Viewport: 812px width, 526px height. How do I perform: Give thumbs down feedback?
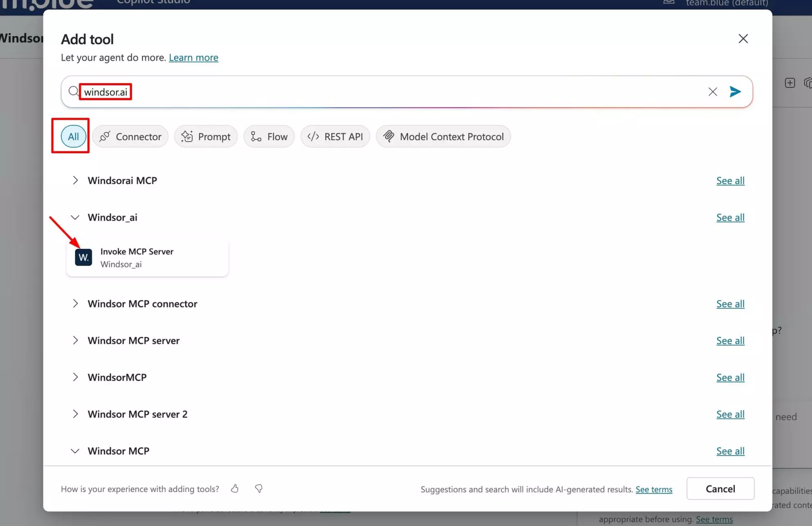tap(259, 489)
